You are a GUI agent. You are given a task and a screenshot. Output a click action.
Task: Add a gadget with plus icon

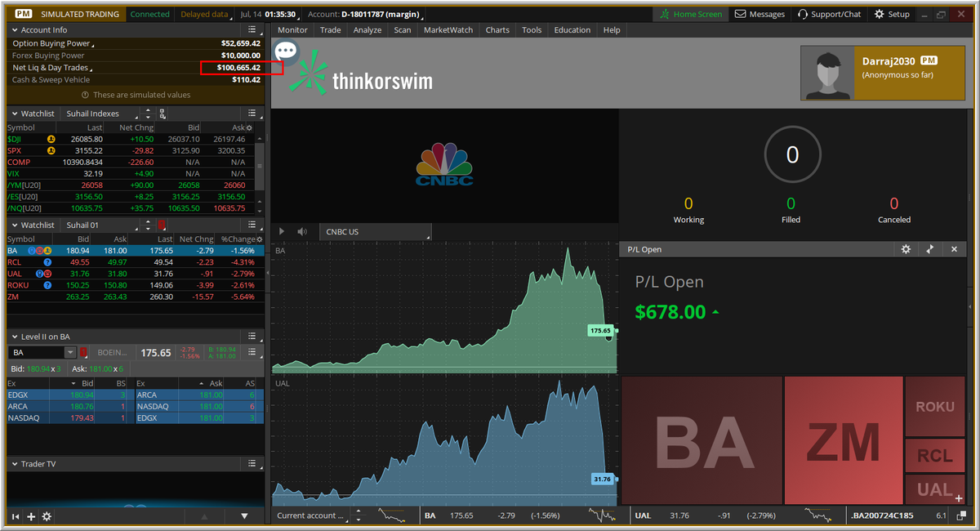pos(31,516)
